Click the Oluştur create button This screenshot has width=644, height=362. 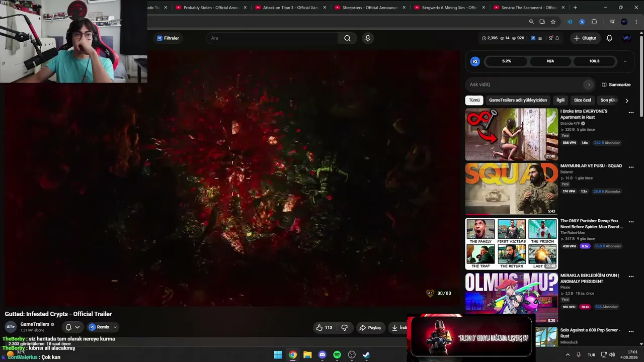(x=585, y=38)
